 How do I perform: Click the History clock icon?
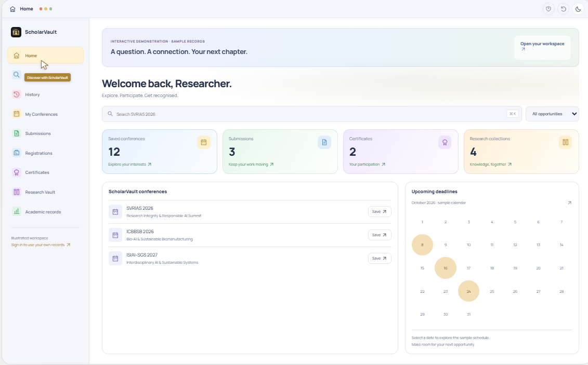[17, 94]
